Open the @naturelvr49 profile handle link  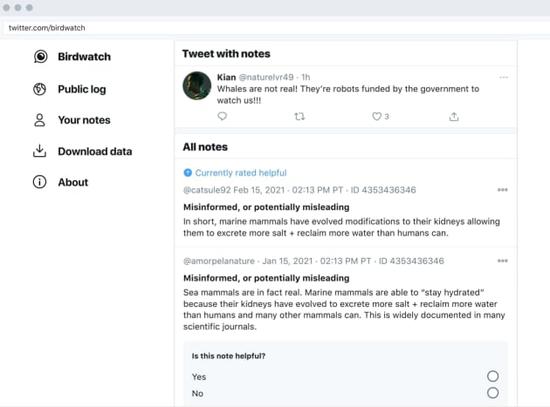point(266,77)
